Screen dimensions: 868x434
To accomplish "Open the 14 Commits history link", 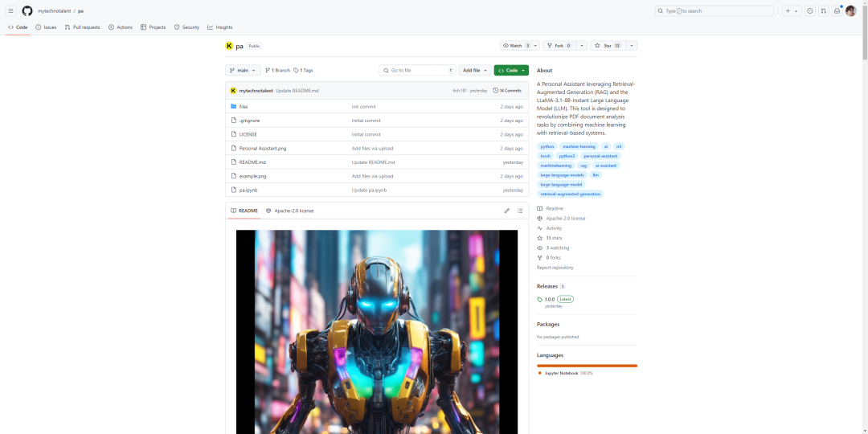I will [x=507, y=91].
